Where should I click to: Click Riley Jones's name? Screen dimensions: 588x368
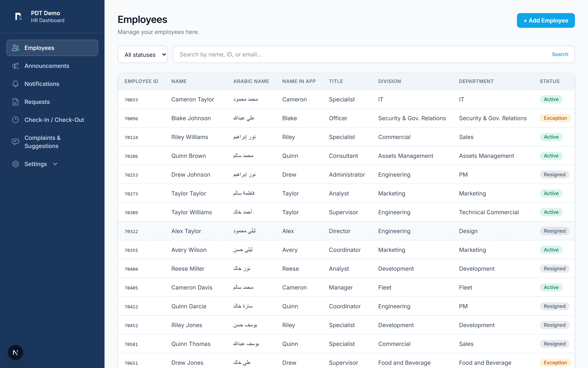point(187,325)
